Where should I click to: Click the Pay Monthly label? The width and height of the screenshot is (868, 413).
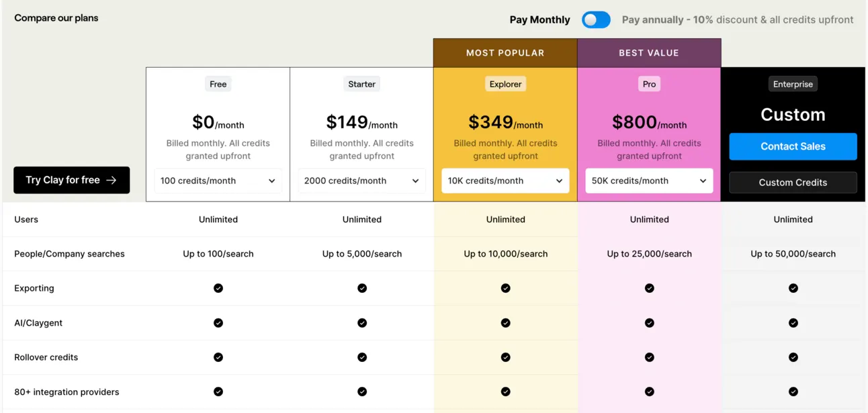point(539,20)
